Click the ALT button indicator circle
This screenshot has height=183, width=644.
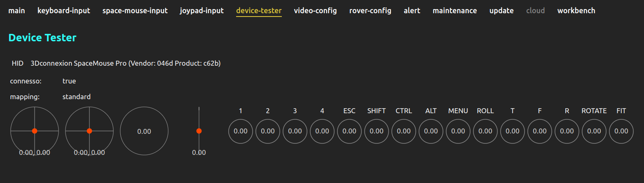point(431,131)
